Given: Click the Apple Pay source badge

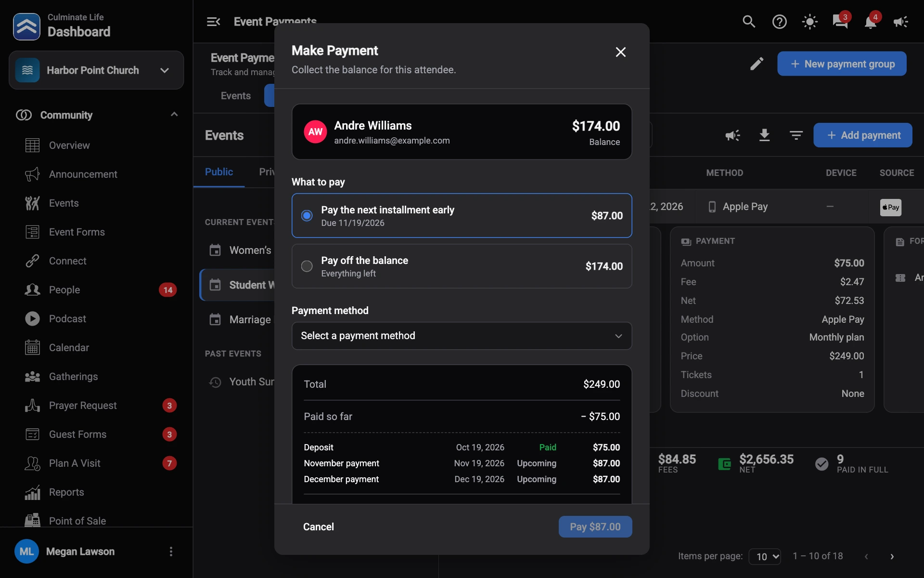Looking at the screenshot, I should pos(891,208).
